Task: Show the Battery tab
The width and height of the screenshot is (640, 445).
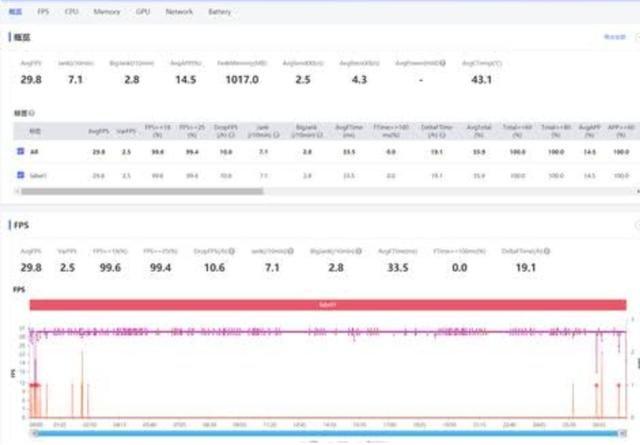Action: [219, 12]
